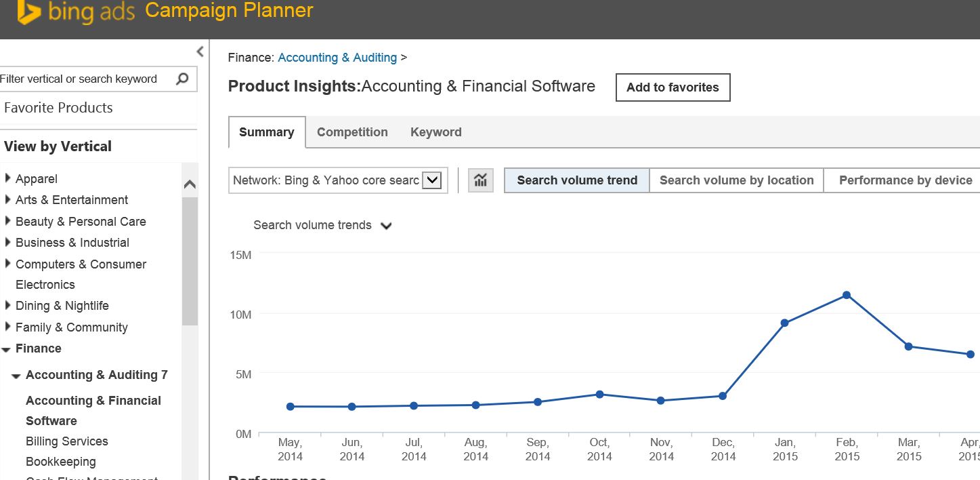Switch to the Summary tab
Screen dimensions: 980x480
[x=267, y=132]
